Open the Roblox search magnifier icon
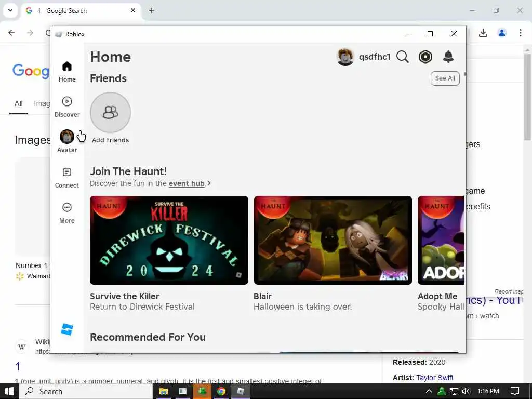Image resolution: width=532 pixels, height=399 pixels. 403,57
